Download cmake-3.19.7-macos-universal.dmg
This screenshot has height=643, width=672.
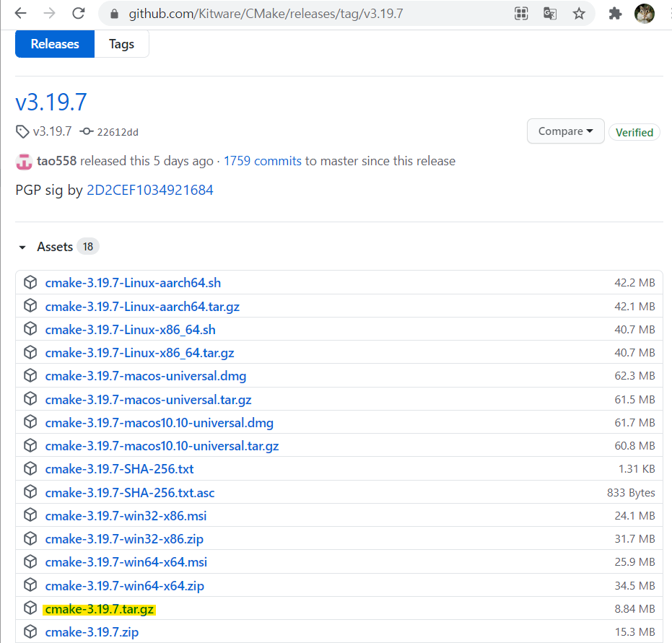tap(146, 376)
